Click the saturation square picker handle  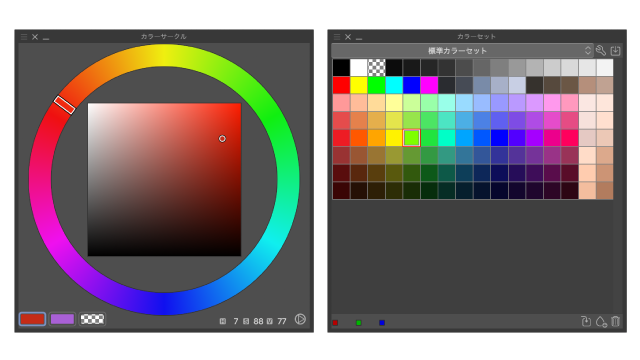coord(222,139)
